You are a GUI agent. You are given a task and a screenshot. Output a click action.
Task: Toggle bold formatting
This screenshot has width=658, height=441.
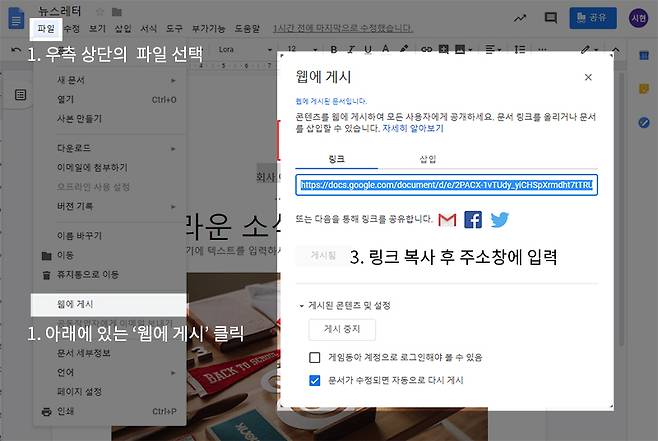point(334,50)
